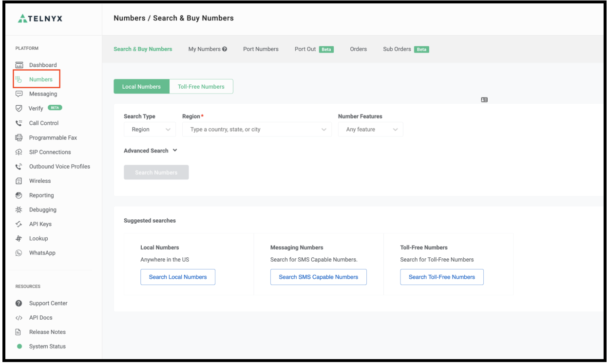Image resolution: width=607 pixels, height=364 pixels.
Task: Click the Call Control phone icon
Action: point(19,123)
